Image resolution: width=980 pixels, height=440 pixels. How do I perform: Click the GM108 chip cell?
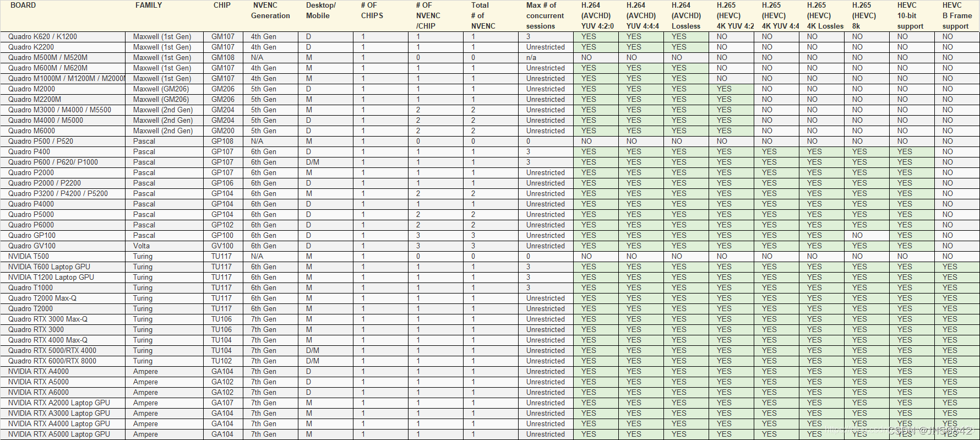coord(223,58)
